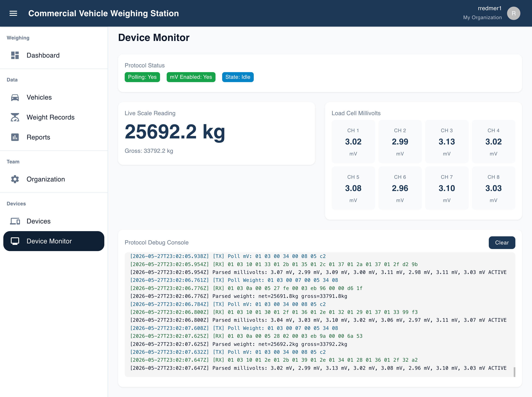Select the CH 8 load cell card

(x=494, y=188)
